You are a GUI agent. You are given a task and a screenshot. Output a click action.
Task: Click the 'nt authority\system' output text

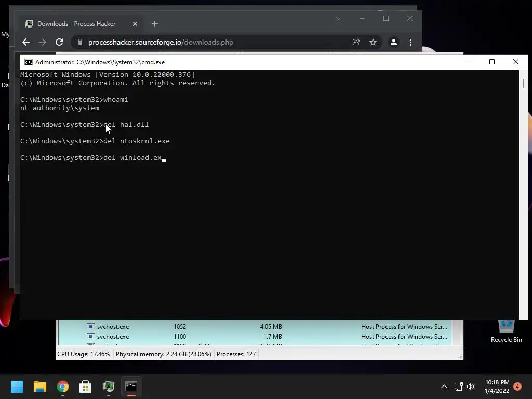[60, 108]
